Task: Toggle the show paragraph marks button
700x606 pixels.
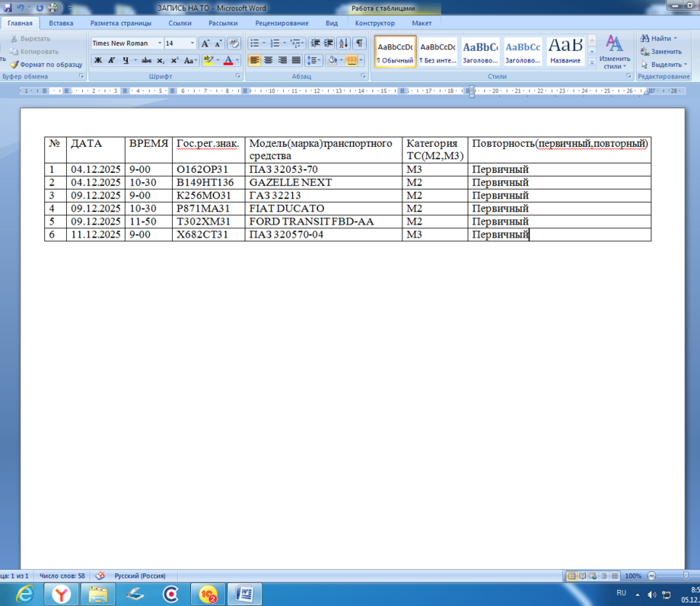Action: 359,43
